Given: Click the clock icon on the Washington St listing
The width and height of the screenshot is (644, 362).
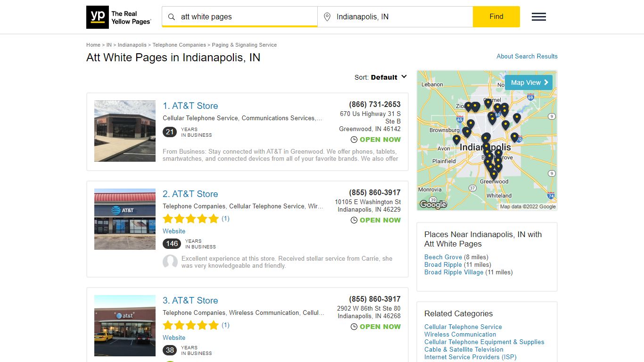Looking at the screenshot, I should 354,220.
